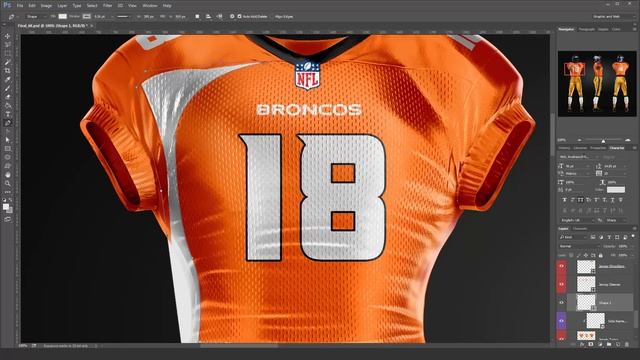Filter layers by type layers icon
640x360 pixels.
609,237
